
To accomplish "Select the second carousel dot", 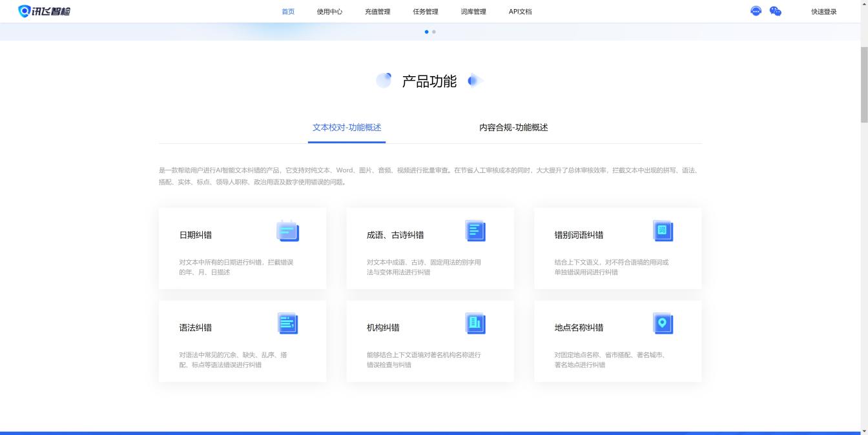I will point(434,32).
